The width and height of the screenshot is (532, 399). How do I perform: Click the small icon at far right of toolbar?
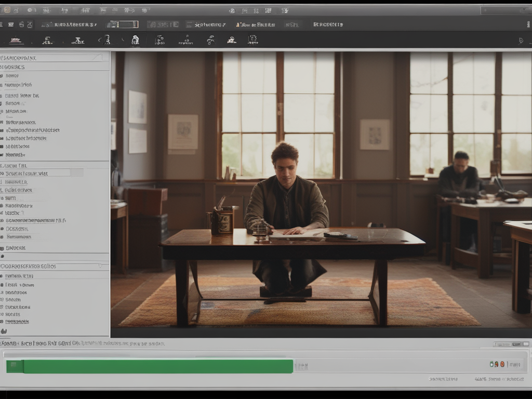pos(521,40)
